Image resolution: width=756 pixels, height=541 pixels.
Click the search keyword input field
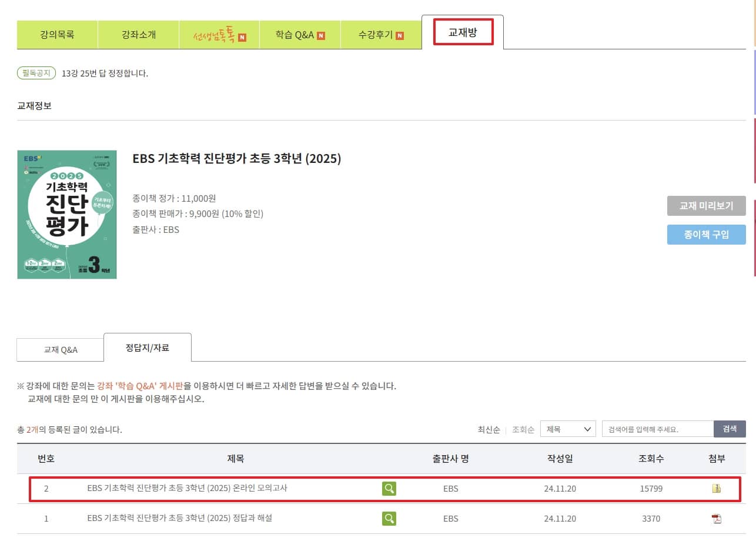[x=658, y=429]
